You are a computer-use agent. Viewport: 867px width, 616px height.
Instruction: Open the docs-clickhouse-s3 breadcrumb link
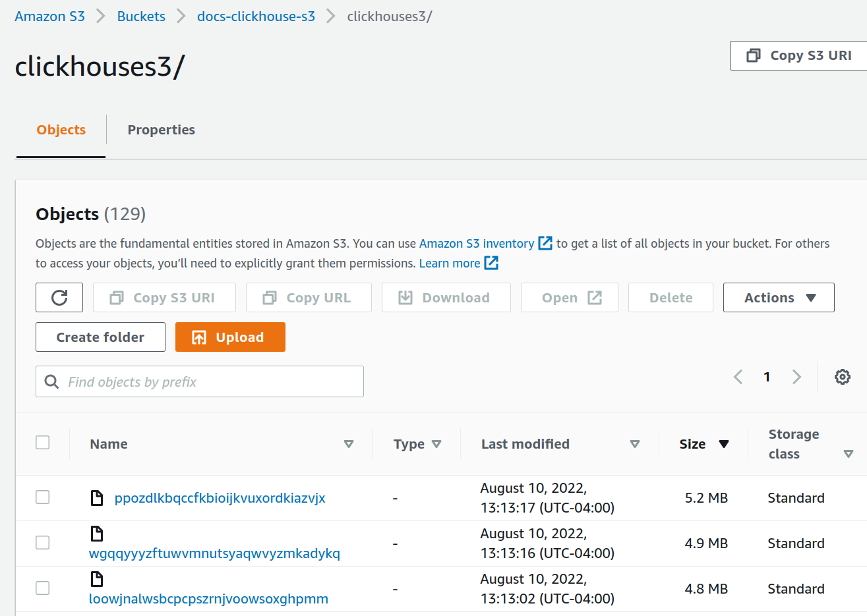point(256,16)
